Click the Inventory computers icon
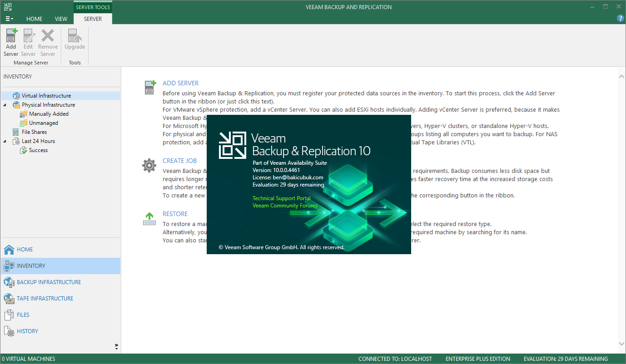 pyautogui.click(x=9, y=266)
